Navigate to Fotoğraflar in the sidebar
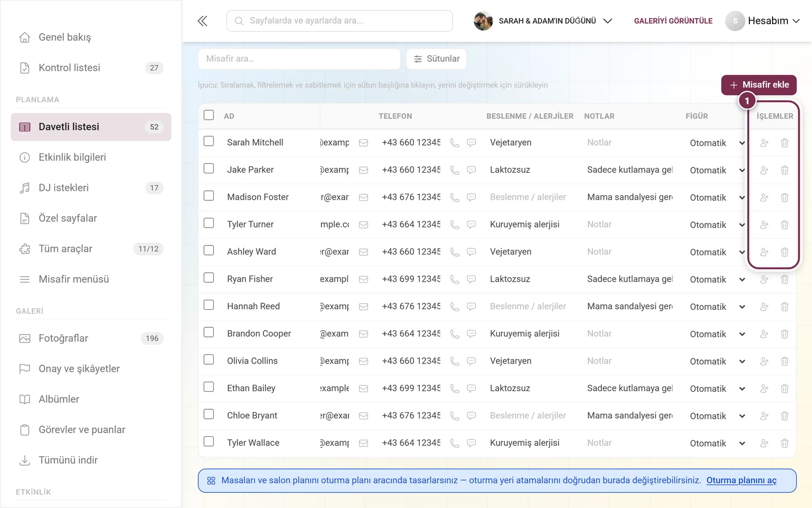Image resolution: width=812 pixels, height=508 pixels. 91,339
